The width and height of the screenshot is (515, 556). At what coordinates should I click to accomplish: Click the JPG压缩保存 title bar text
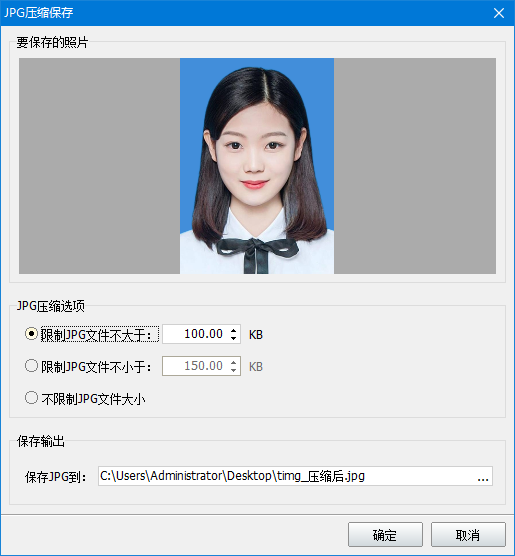(x=38, y=13)
